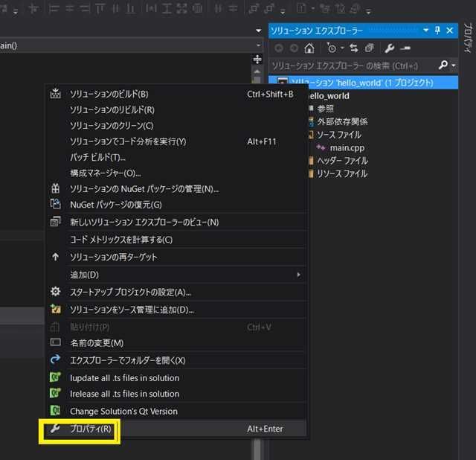Image resolution: width=476 pixels, height=460 pixels.
Task: Select the ソリューション 'hello_world' tree node
Action: pyautogui.click(x=364, y=83)
